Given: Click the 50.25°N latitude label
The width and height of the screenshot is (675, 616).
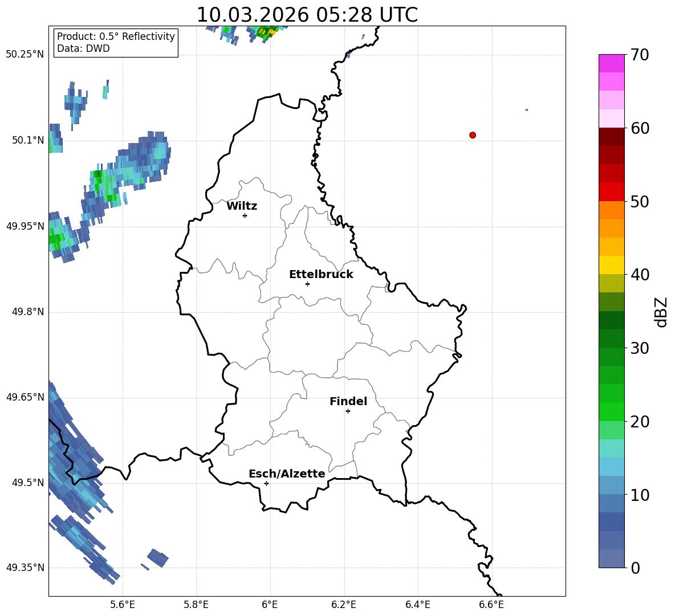Looking at the screenshot, I should [x=25, y=55].
